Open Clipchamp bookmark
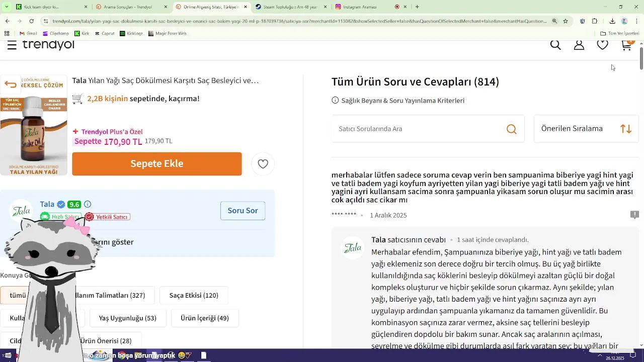 click(56, 33)
